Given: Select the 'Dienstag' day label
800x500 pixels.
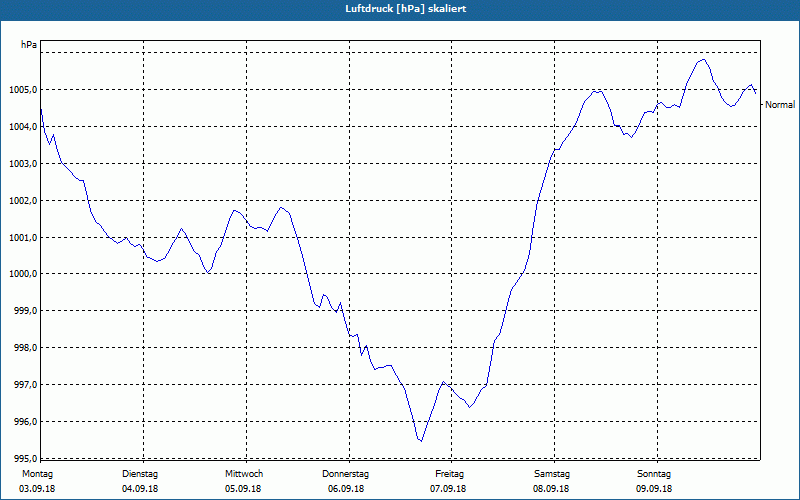Looking at the screenshot, I should pyautogui.click(x=140, y=474).
